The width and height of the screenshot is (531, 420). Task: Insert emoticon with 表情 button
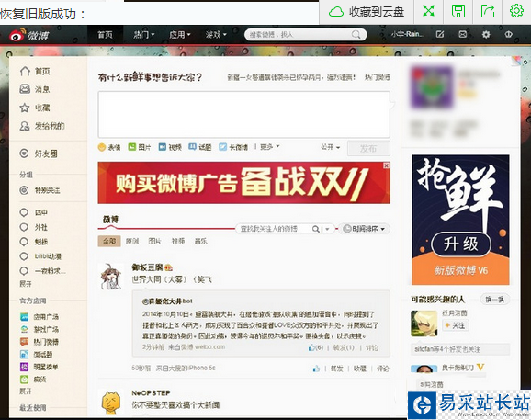(109, 147)
